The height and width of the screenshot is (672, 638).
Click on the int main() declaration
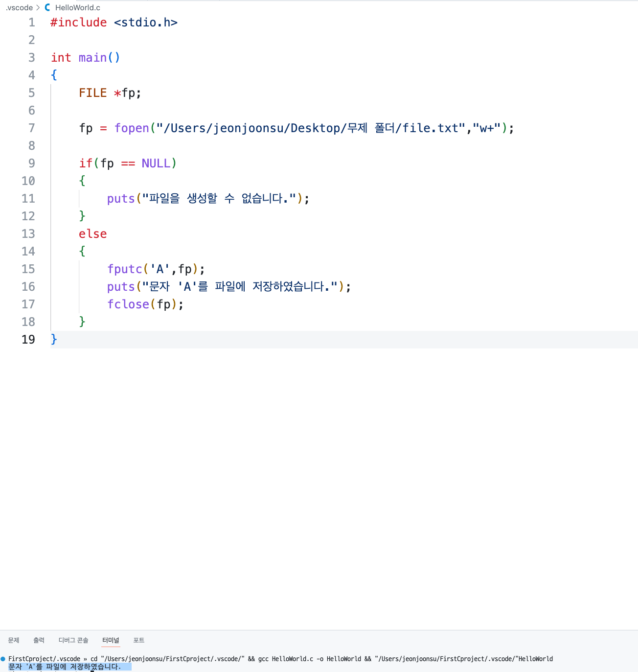(86, 58)
